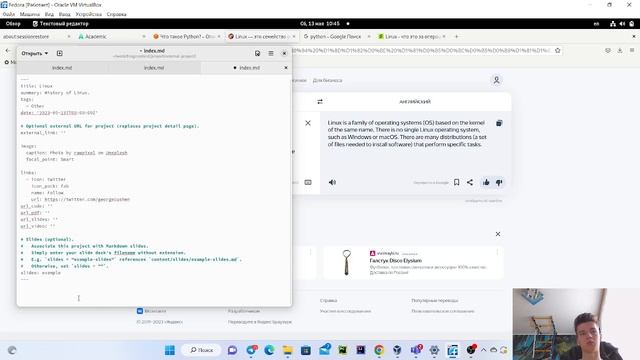Open the Firefox application menu icon
The height and width of the screenshot is (360, 640).
(x=632, y=51)
